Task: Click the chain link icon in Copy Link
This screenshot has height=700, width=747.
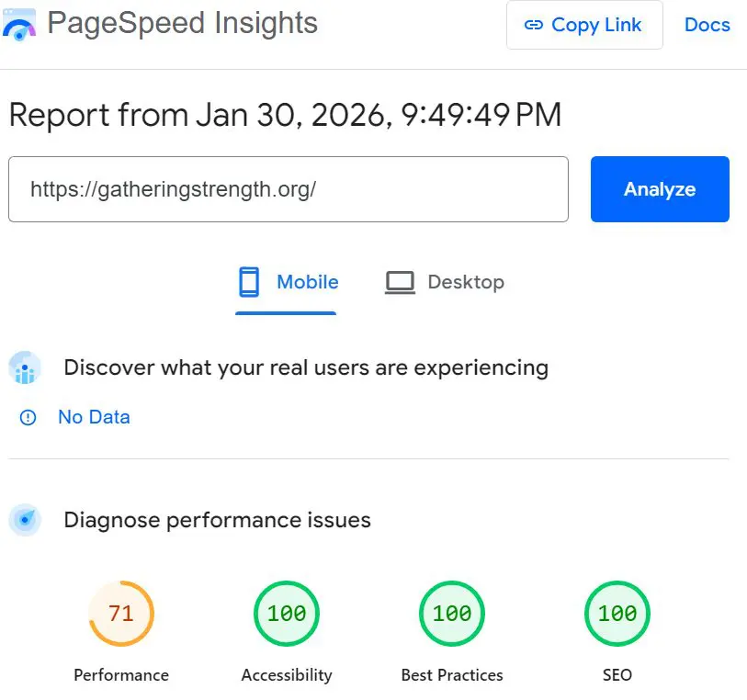Action: (534, 26)
